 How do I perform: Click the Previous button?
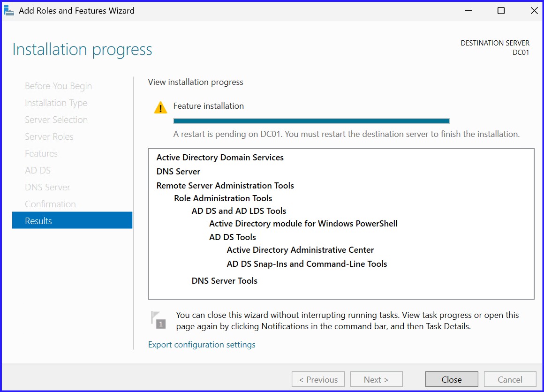click(x=318, y=379)
